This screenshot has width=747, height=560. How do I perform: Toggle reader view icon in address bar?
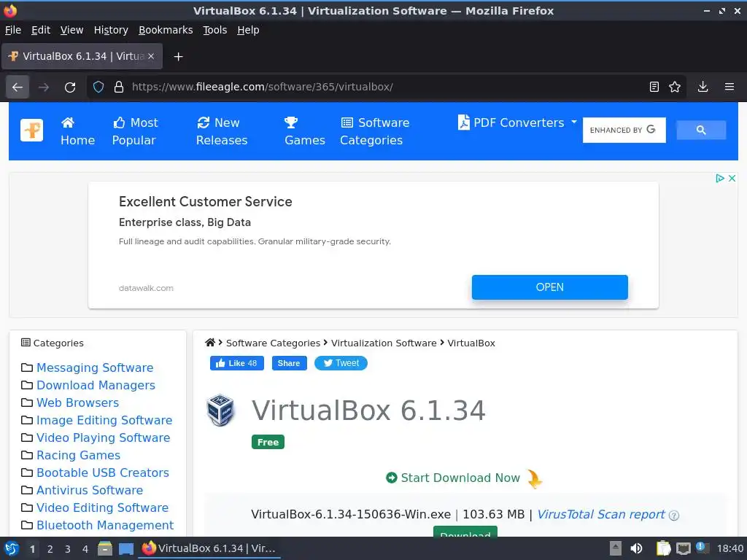(654, 87)
